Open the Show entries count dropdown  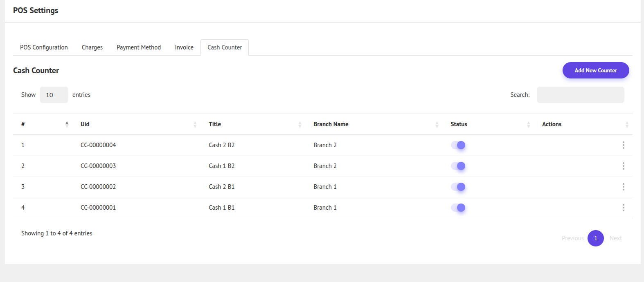pos(54,95)
